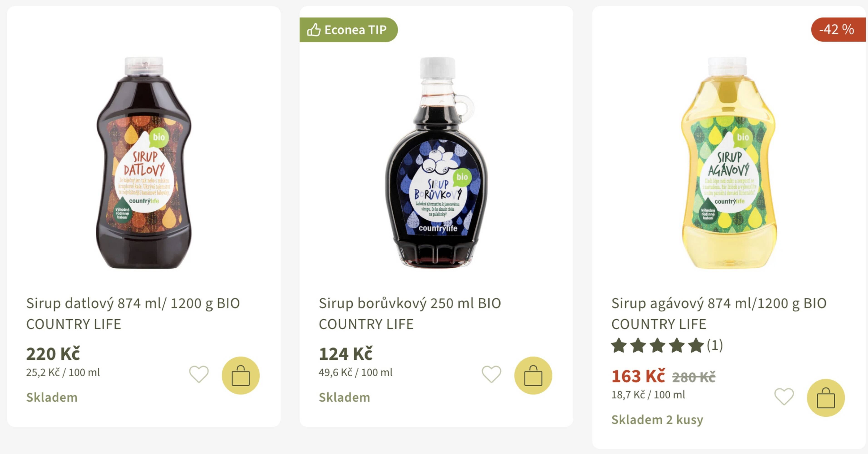Add Sirup agávový to cart
Image resolution: width=868 pixels, height=454 pixels.
click(x=826, y=398)
